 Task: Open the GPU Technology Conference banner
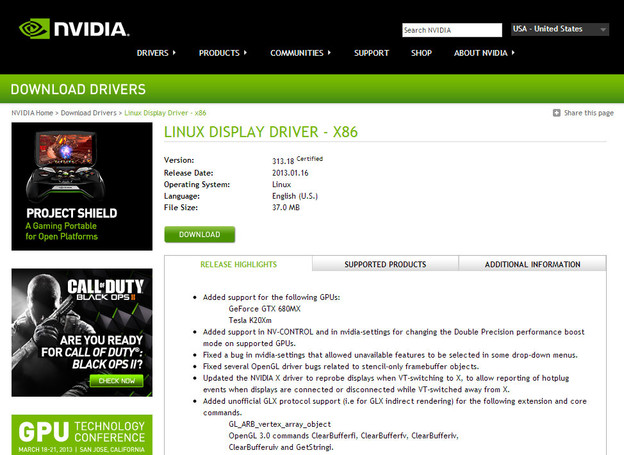click(x=82, y=430)
